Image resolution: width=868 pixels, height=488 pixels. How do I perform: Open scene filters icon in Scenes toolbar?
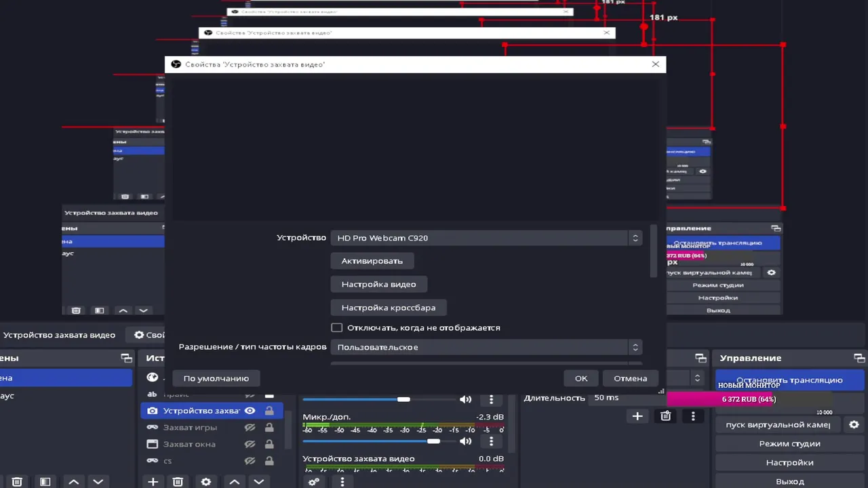pos(45,482)
